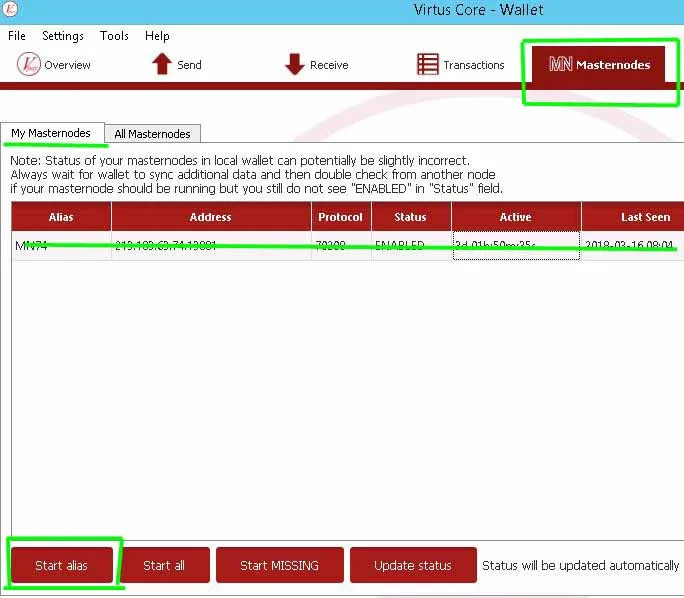This screenshot has height=598, width=684.
Task: Open the Settings menu
Action: point(63,36)
